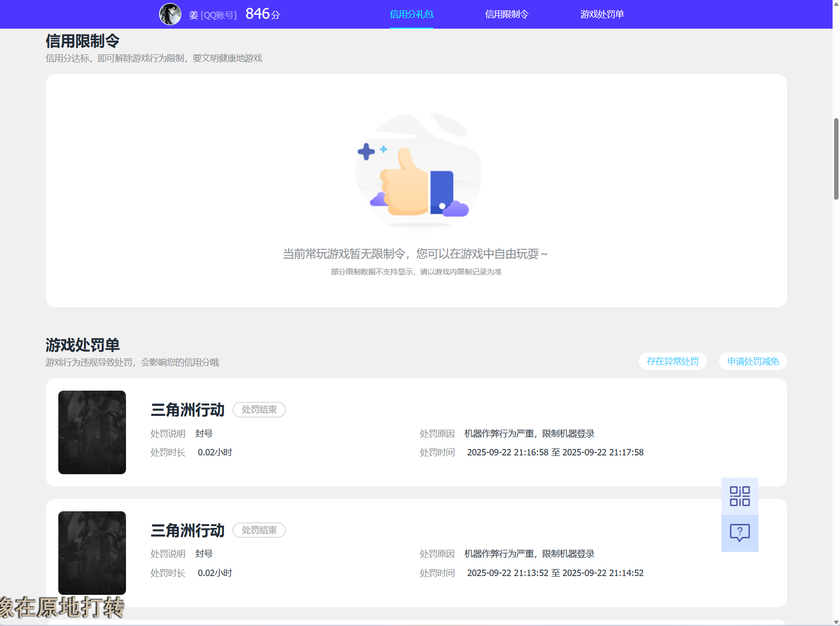Click 封号 value in 21:16:58 record
The height and width of the screenshot is (626, 840).
coord(204,434)
